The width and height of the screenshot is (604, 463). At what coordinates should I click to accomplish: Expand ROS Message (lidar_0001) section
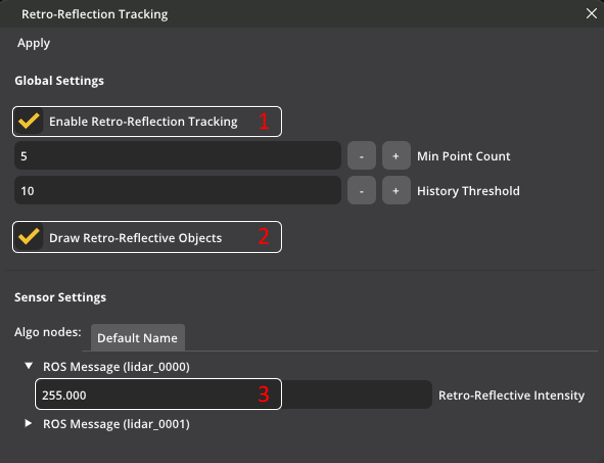click(28, 423)
